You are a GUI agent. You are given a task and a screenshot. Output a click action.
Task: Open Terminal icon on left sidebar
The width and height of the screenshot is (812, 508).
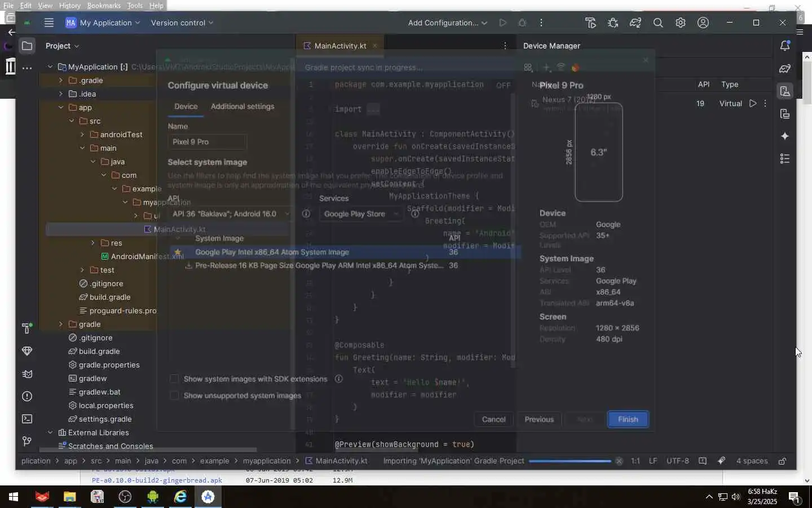pyautogui.click(x=27, y=419)
